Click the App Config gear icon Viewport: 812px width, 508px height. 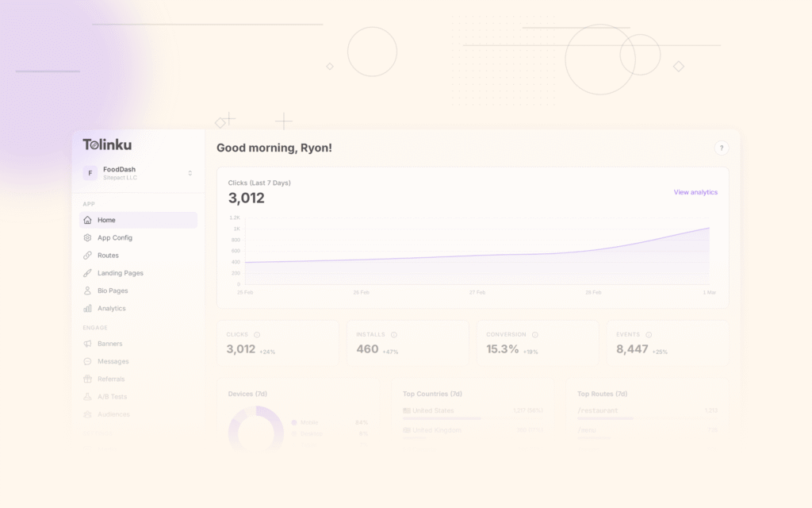tap(87, 237)
